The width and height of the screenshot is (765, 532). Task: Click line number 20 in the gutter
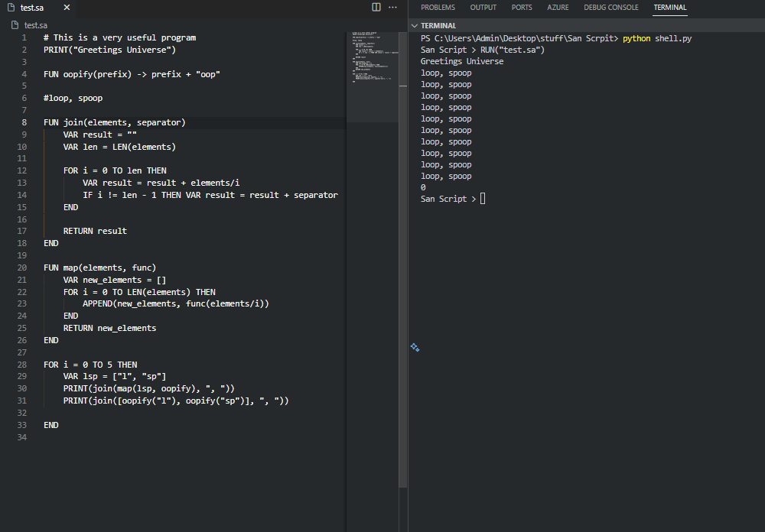point(22,268)
